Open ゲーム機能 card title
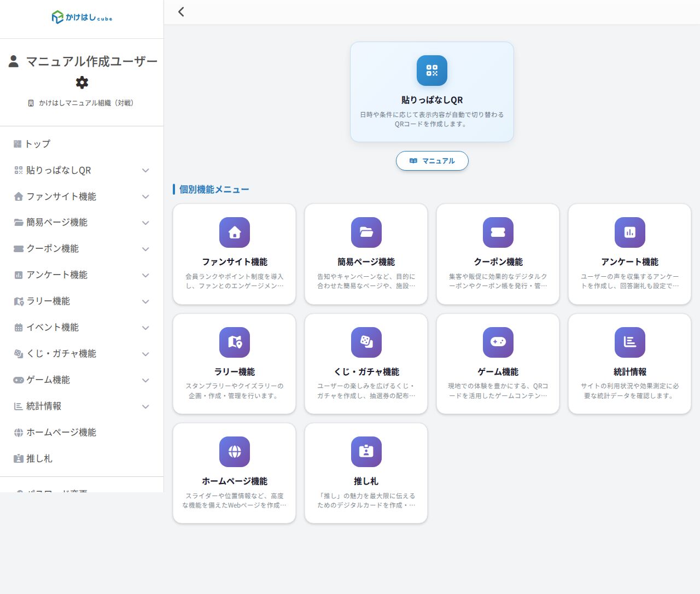Image resolution: width=700 pixels, height=594 pixels. tap(498, 371)
